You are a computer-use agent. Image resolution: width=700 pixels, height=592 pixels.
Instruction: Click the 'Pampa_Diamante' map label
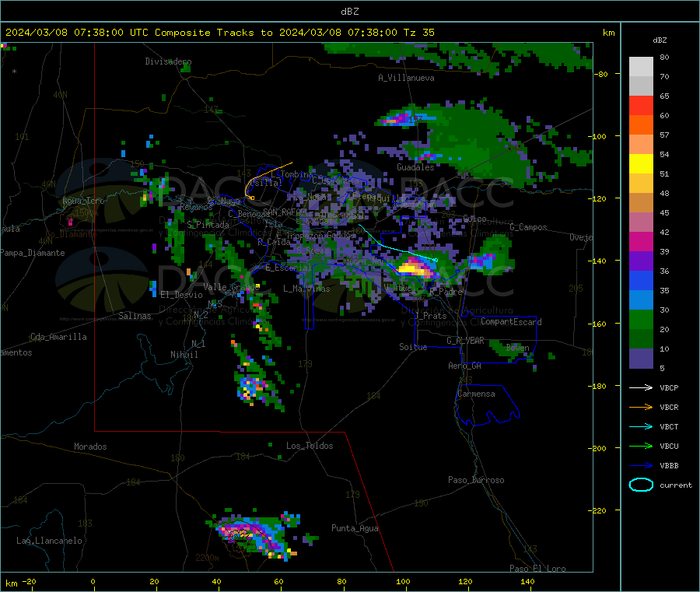pyautogui.click(x=33, y=253)
